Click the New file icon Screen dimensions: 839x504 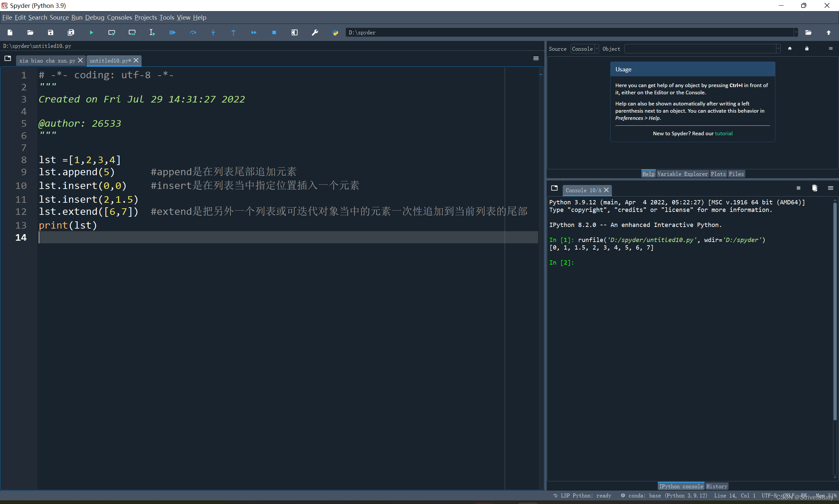(10, 33)
